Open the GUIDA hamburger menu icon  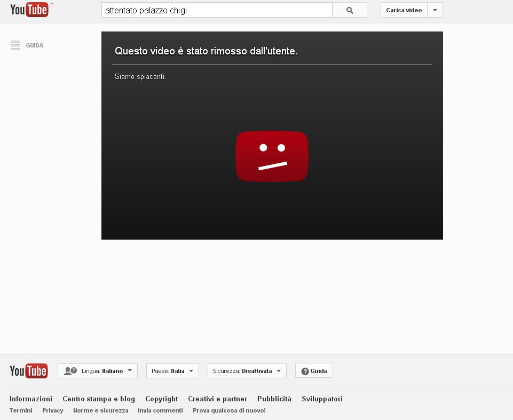[15, 45]
